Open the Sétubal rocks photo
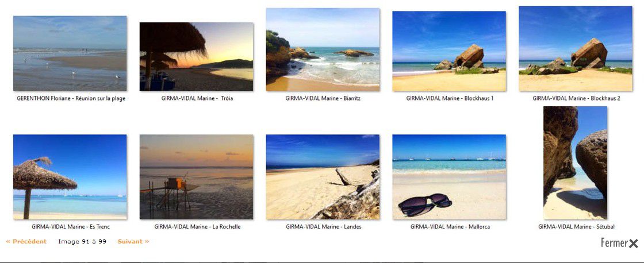Screen dimensions: 644x263 tap(575, 163)
